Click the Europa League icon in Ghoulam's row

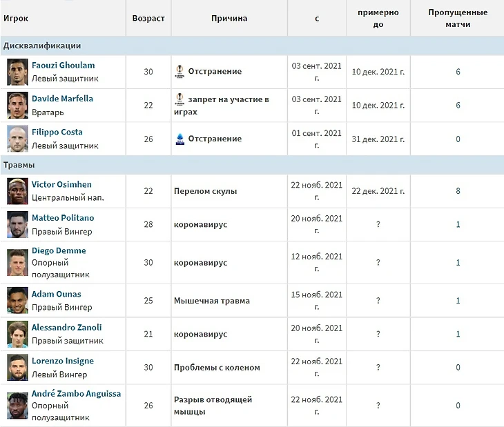[x=180, y=72]
